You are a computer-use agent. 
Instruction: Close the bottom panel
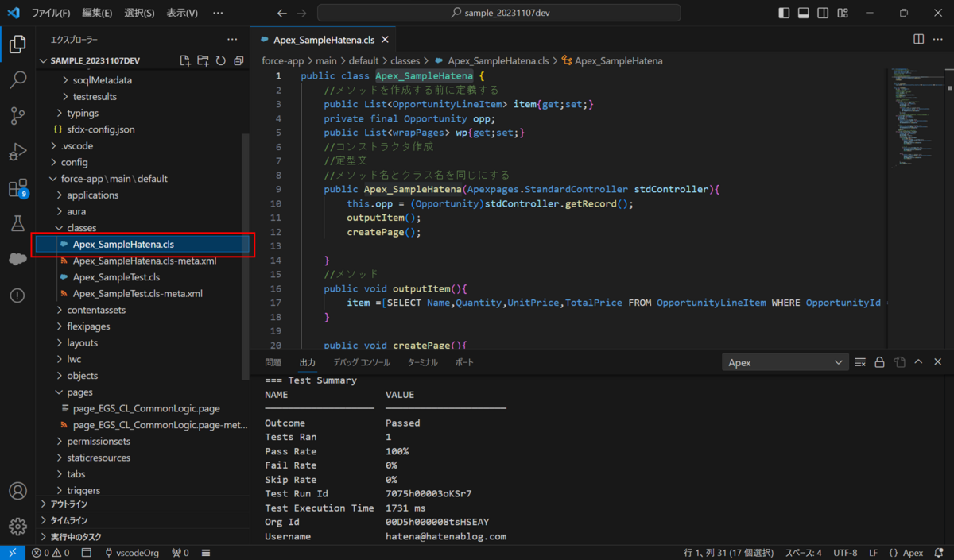938,362
